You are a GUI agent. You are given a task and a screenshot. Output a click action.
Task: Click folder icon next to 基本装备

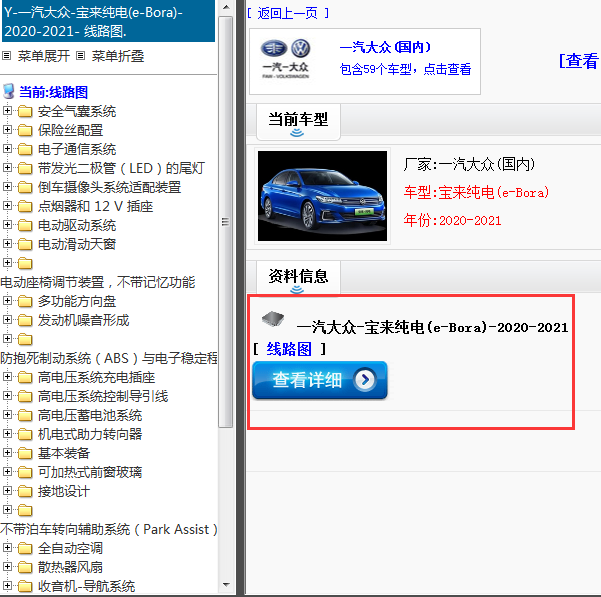25,453
